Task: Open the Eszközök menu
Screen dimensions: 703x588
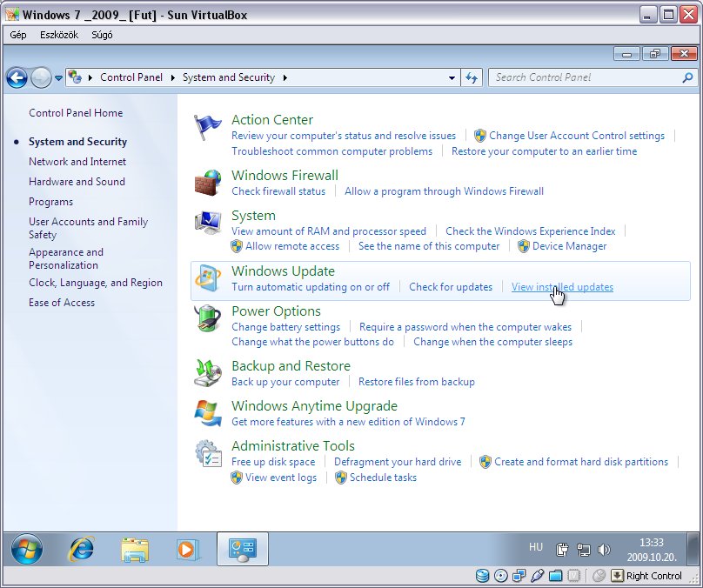Action: pyautogui.click(x=59, y=35)
